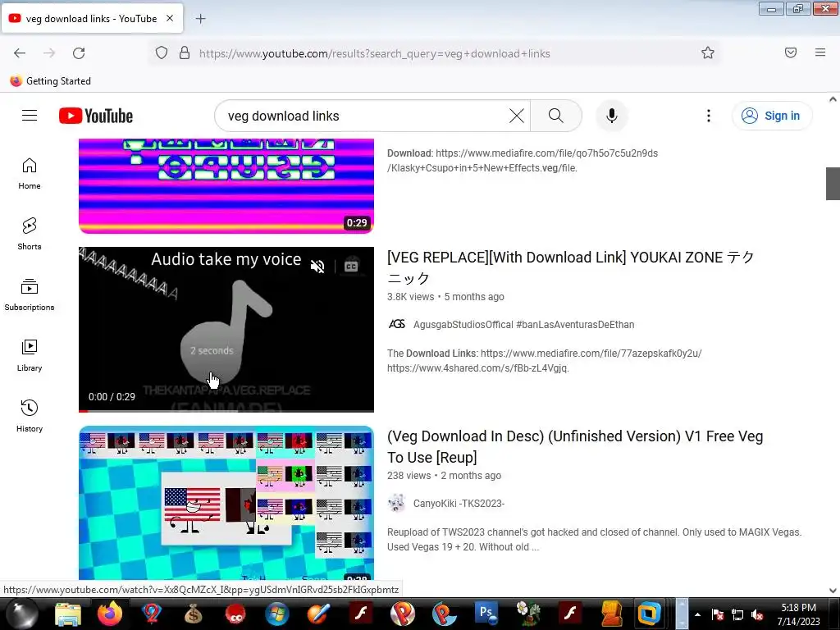The image size is (840, 630).
Task: Open the flags checkerboard video thumbnail
Action: (x=226, y=503)
